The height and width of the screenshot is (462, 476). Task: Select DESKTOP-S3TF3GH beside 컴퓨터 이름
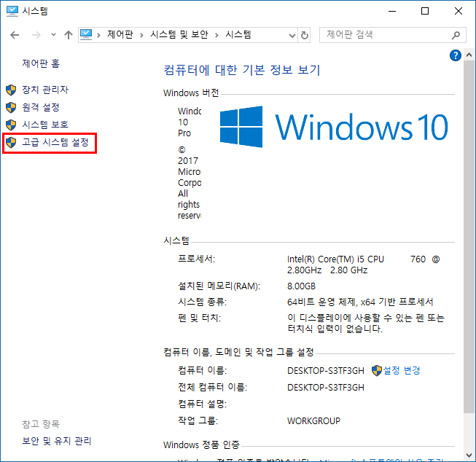(x=325, y=371)
